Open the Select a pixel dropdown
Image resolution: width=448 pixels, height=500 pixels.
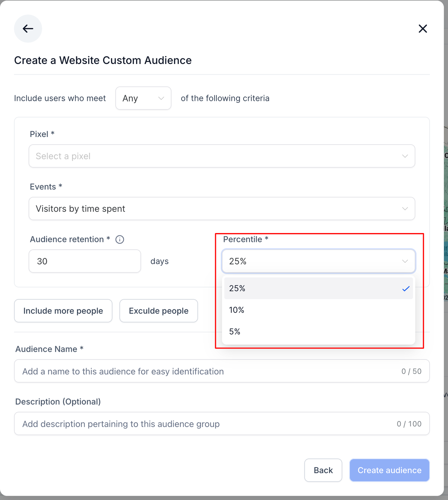click(222, 156)
